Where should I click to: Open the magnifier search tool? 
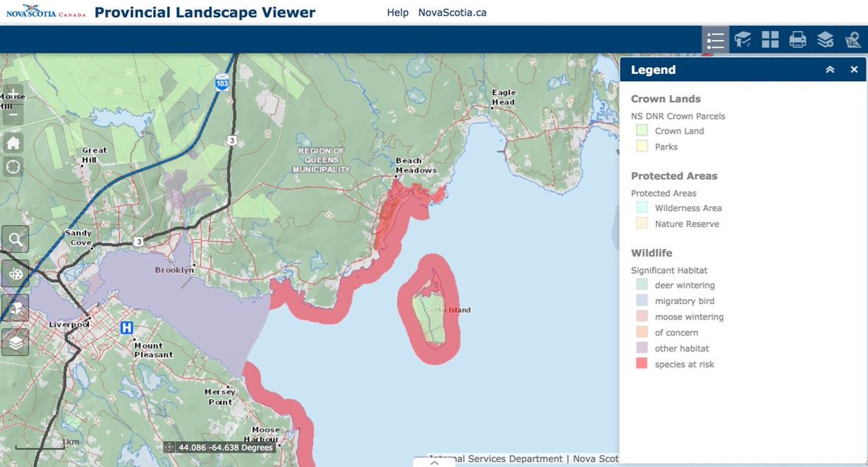15,239
